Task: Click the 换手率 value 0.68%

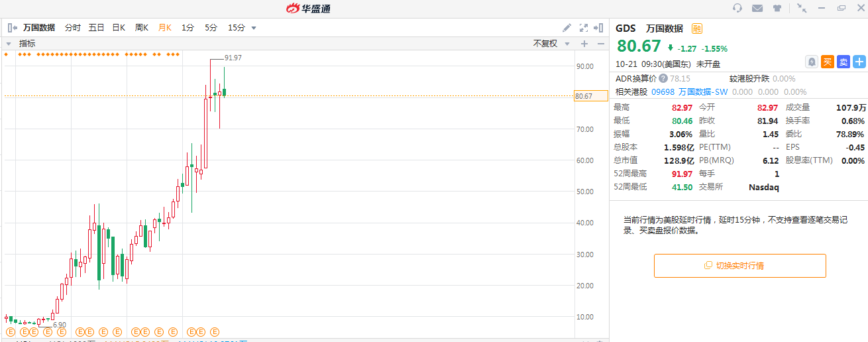Action: click(x=853, y=121)
